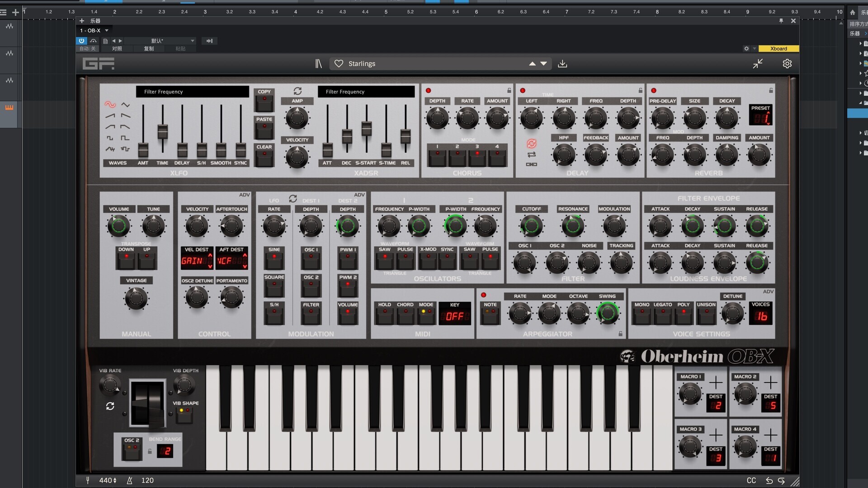Pin the plugin window with pin icon

tap(781, 21)
